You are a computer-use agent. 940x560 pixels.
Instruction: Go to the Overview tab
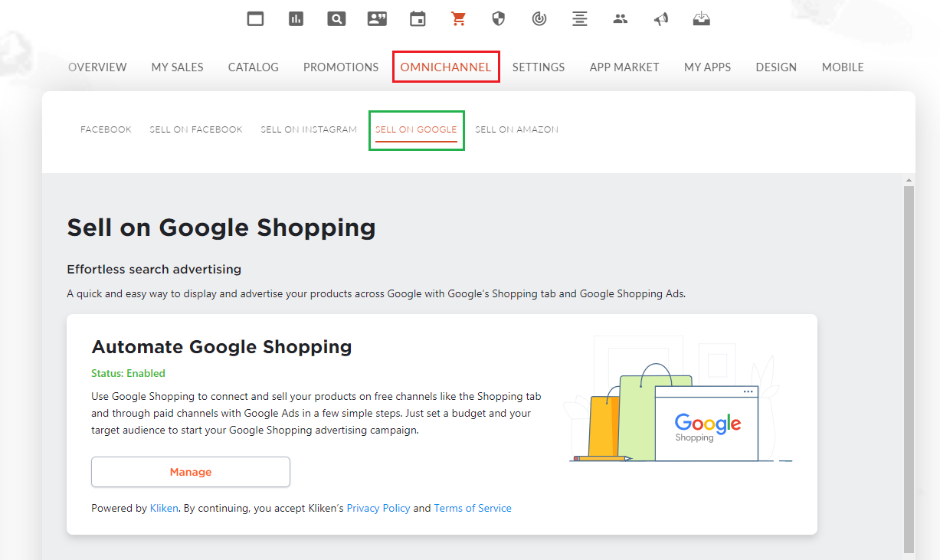pos(97,67)
